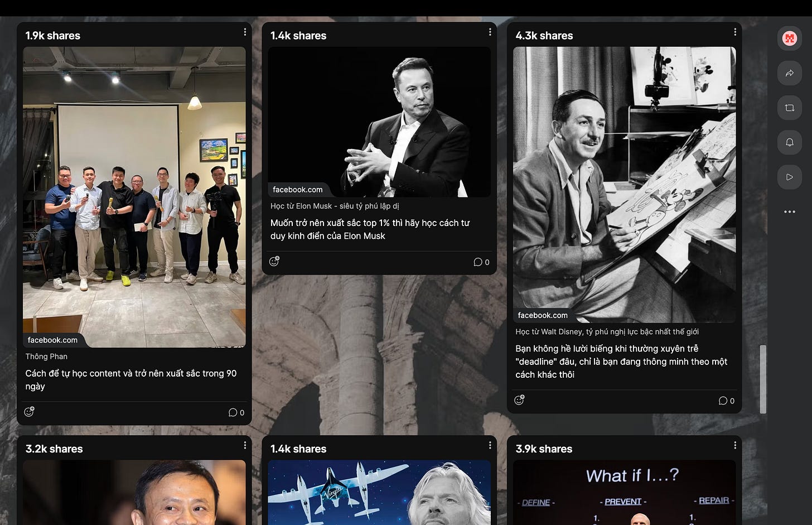Open the Jack Ma photo thumbnail
This screenshot has height=525, width=812.
pos(134,493)
